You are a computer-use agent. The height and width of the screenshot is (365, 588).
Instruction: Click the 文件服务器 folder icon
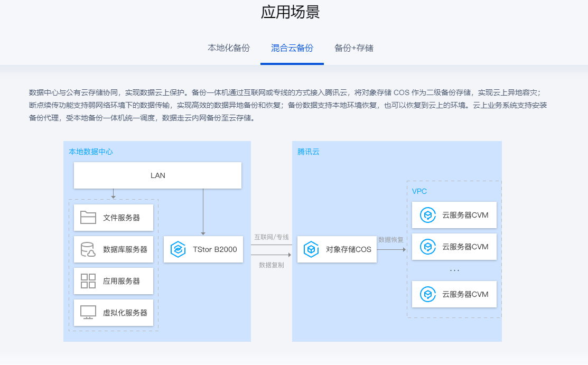coord(88,218)
